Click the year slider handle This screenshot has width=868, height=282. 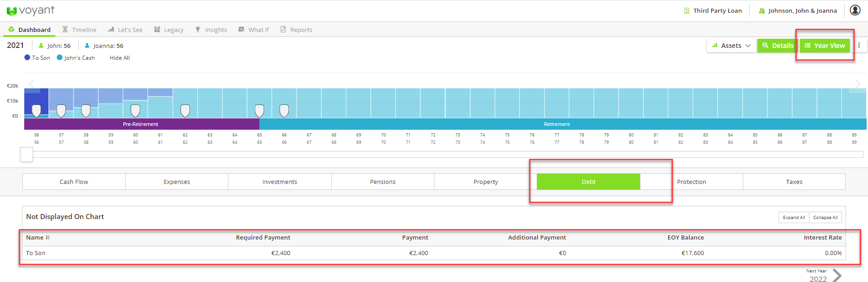click(26, 154)
